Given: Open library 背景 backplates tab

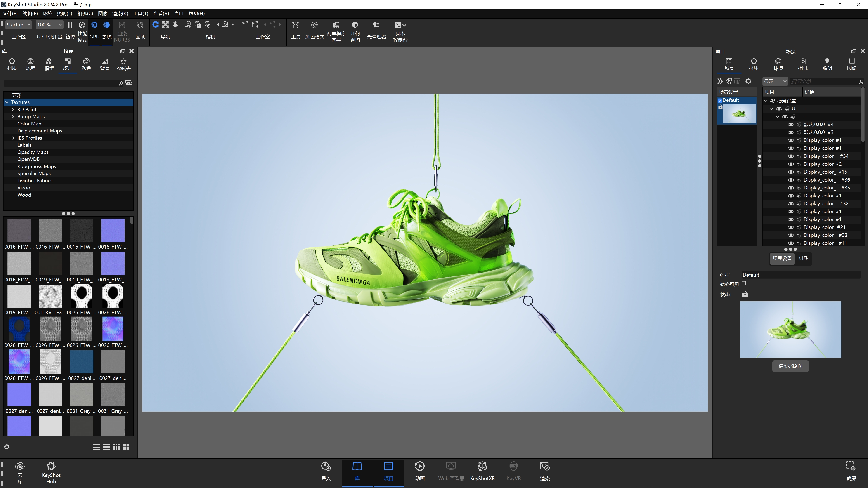Looking at the screenshot, I should tap(105, 64).
